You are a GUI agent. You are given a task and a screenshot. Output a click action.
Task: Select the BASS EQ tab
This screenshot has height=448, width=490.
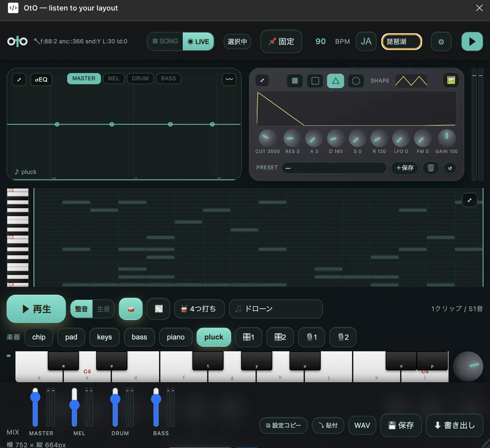[x=168, y=78]
